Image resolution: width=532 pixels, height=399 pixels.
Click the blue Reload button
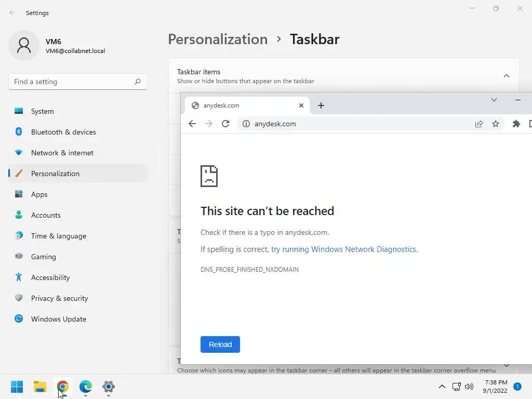coord(220,344)
